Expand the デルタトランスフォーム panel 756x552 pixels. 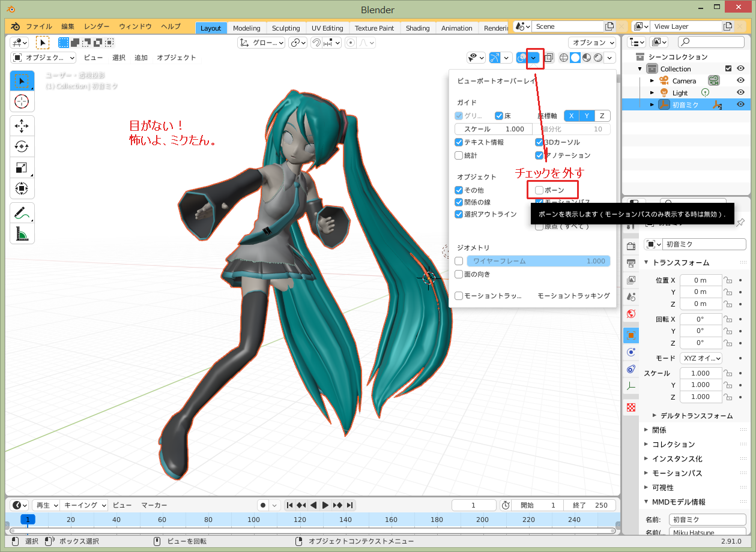pyautogui.click(x=655, y=416)
